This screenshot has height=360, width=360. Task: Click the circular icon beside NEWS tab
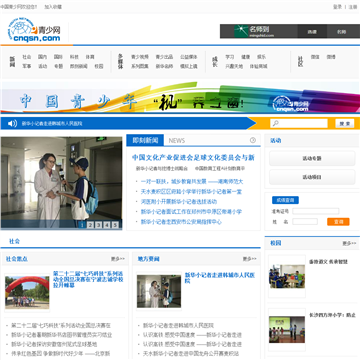click(x=253, y=140)
